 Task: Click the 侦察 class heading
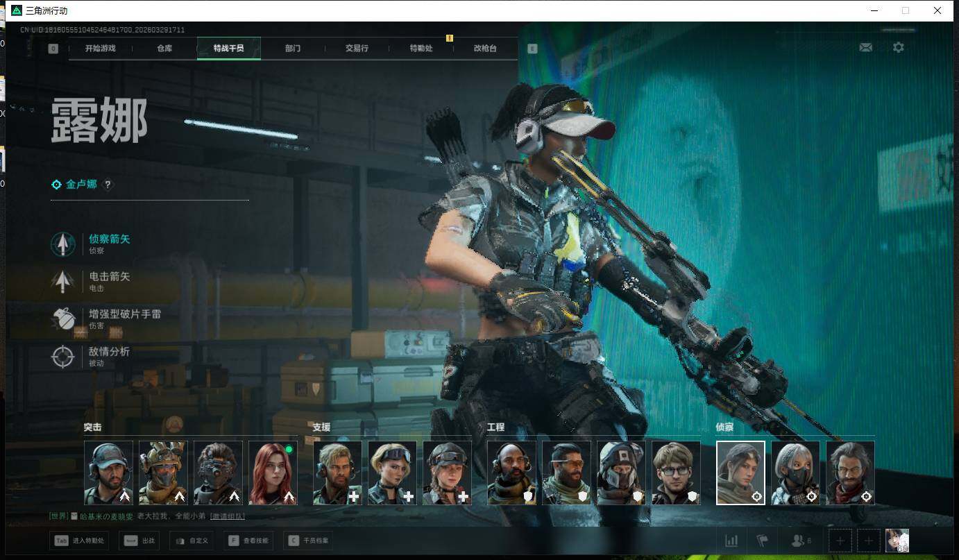point(724,427)
